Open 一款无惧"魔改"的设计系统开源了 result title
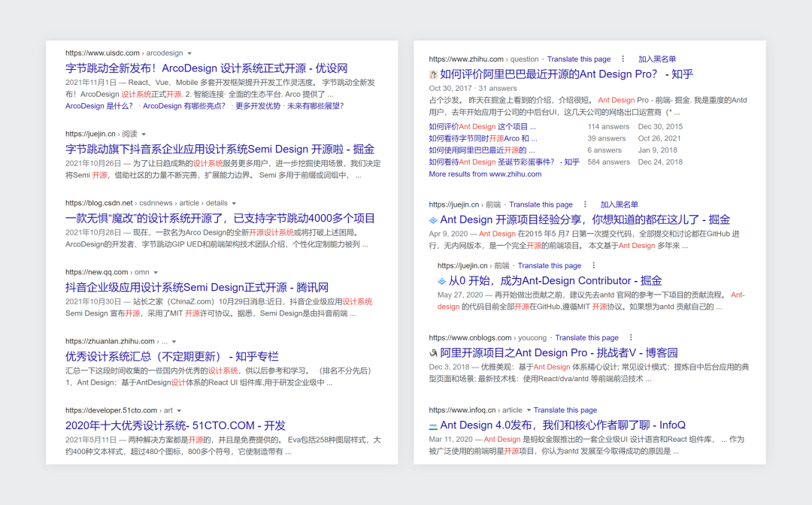Screen dimensions: 812x505 (x=220, y=219)
